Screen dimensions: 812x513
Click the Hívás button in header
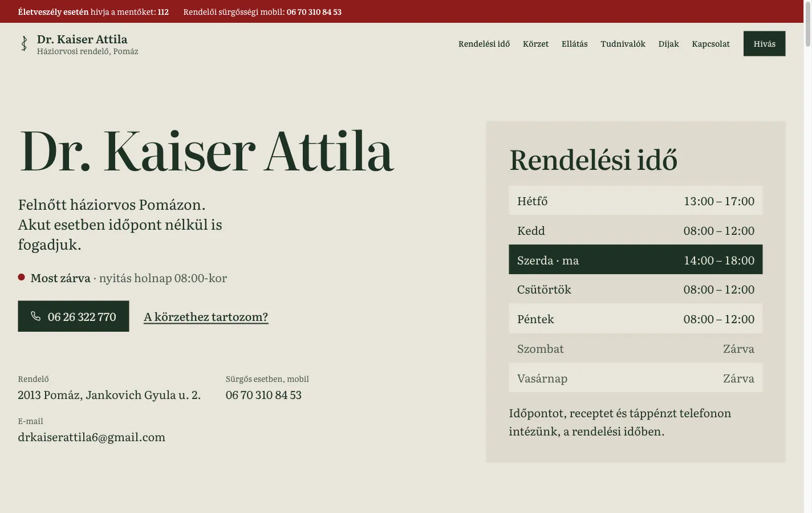click(x=764, y=44)
